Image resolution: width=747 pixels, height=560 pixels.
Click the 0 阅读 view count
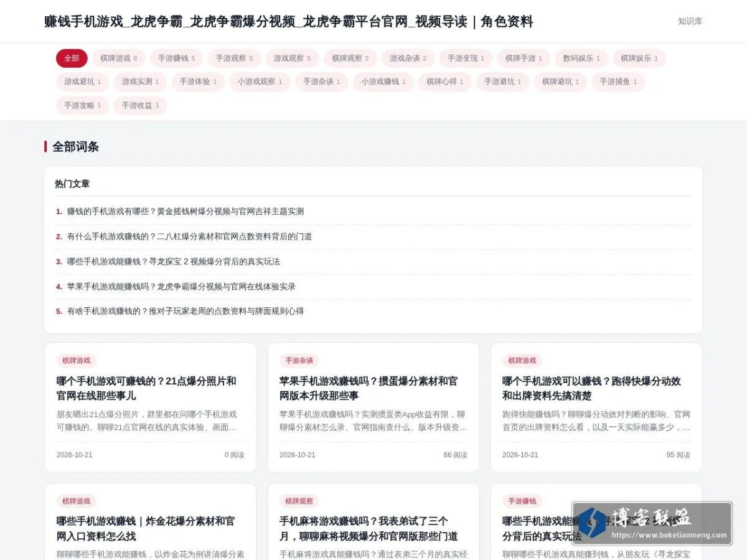pyautogui.click(x=235, y=455)
